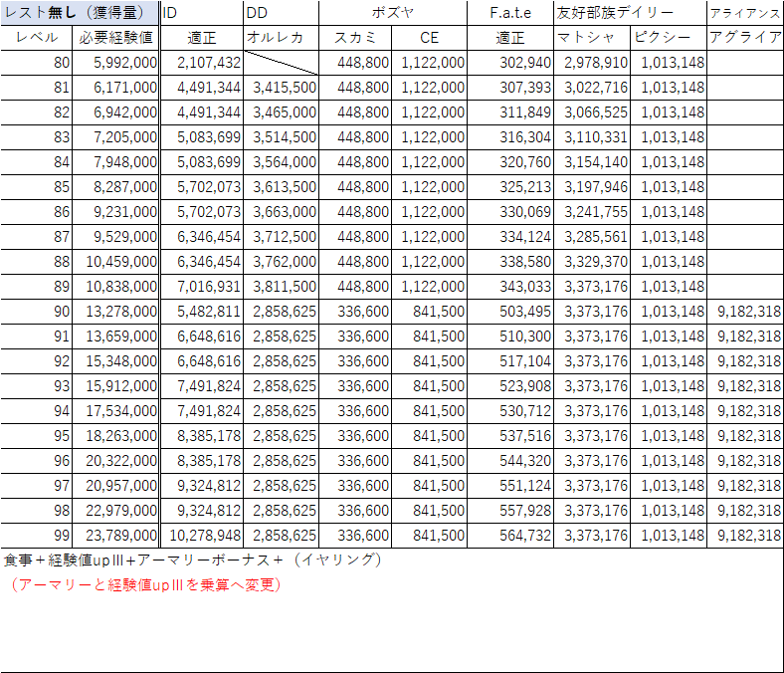Select the スカミ column header
Viewport: 784px width, 673px height.
[355, 38]
